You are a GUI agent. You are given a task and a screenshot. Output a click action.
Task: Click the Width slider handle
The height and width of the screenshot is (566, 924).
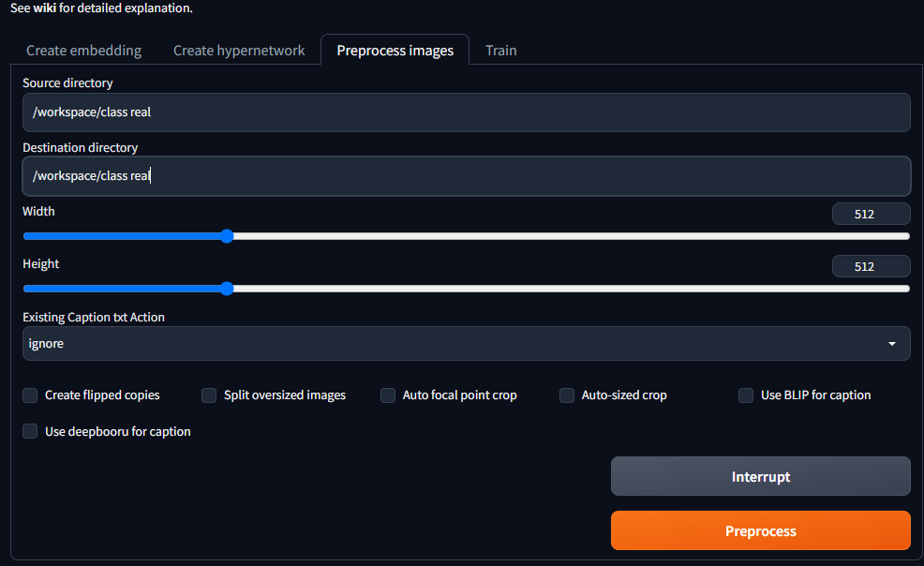227,236
